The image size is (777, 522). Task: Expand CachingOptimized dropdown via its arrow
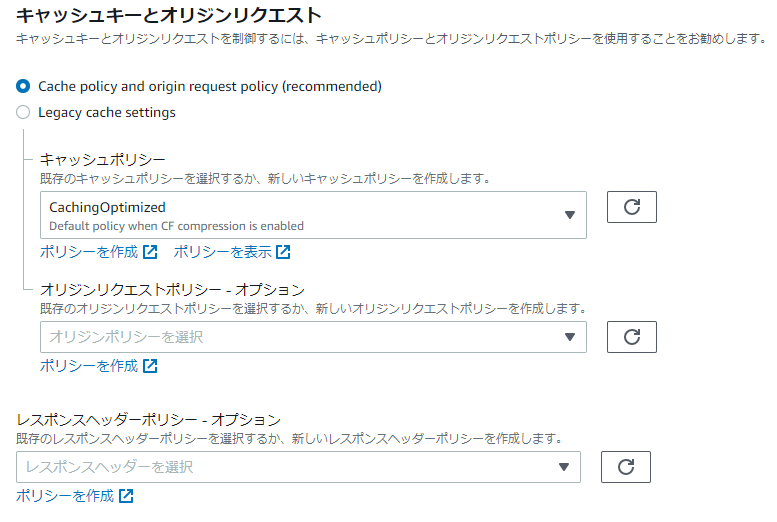click(570, 215)
